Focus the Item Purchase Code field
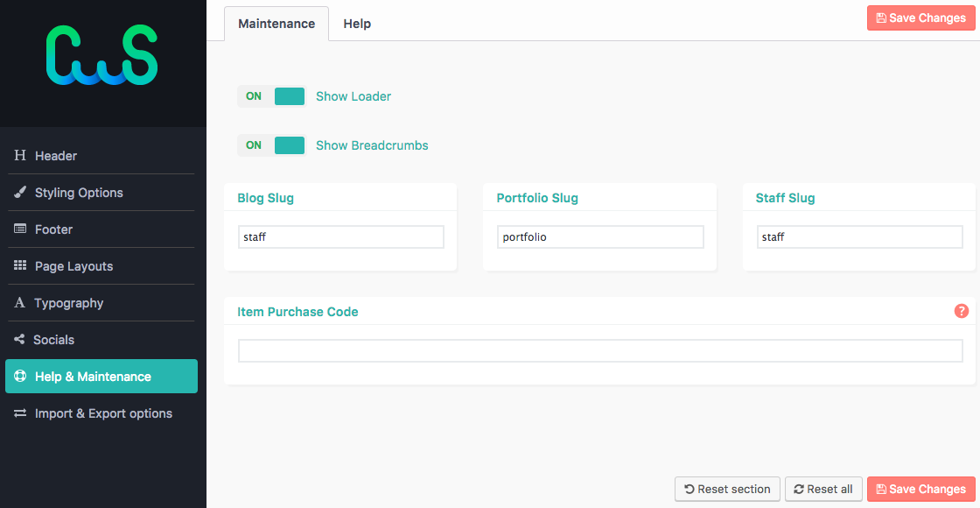Image resolution: width=980 pixels, height=508 pixels. click(600, 351)
